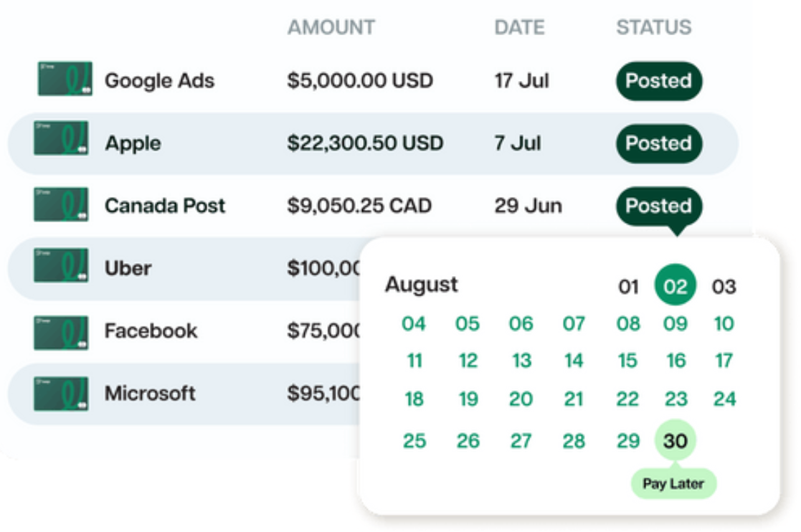Click the Canada Post card icon

(61, 206)
